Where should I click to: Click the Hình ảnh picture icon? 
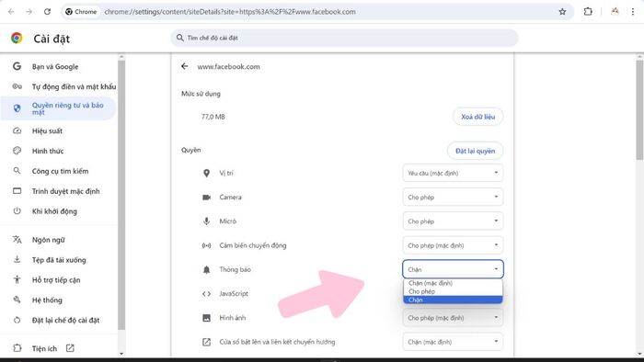coord(207,318)
